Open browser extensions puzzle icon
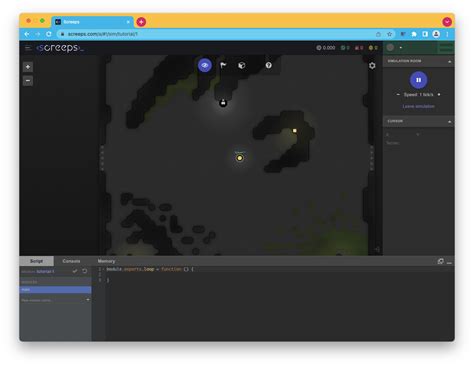The width and height of the screenshot is (474, 367). coord(414,34)
